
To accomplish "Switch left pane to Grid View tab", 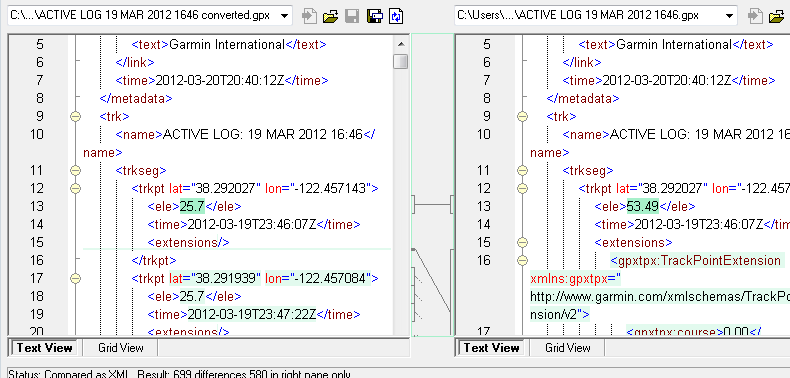I will (121, 348).
